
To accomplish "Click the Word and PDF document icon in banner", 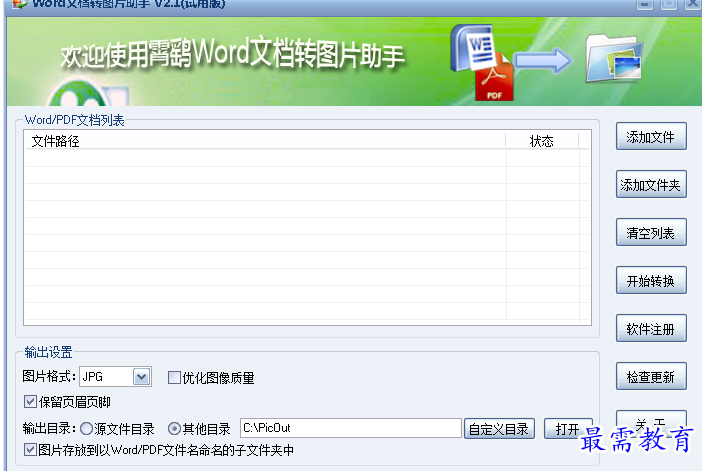I will point(482,62).
